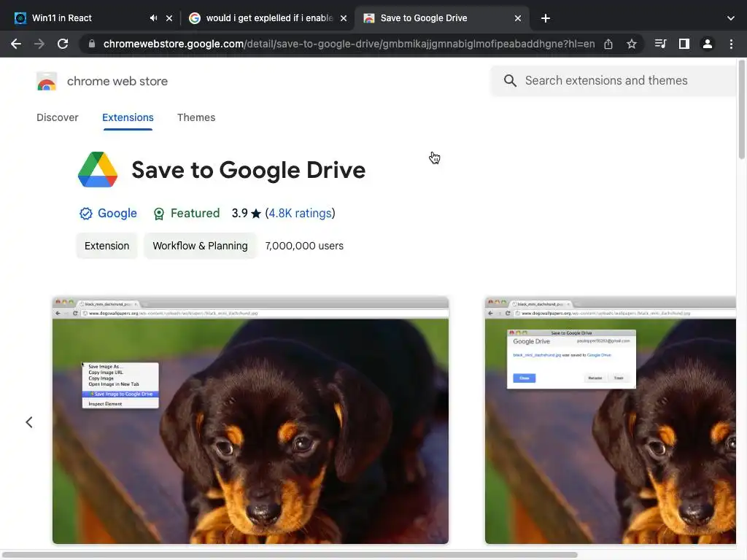Click the chrome web store title text
This screenshot has height=560, width=747.
(117, 82)
